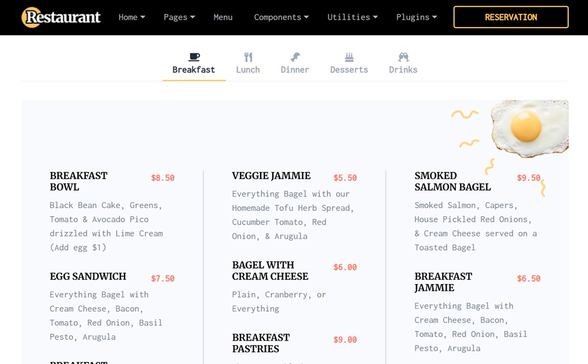Click the Drinks cheers glasses icon

pos(403,57)
